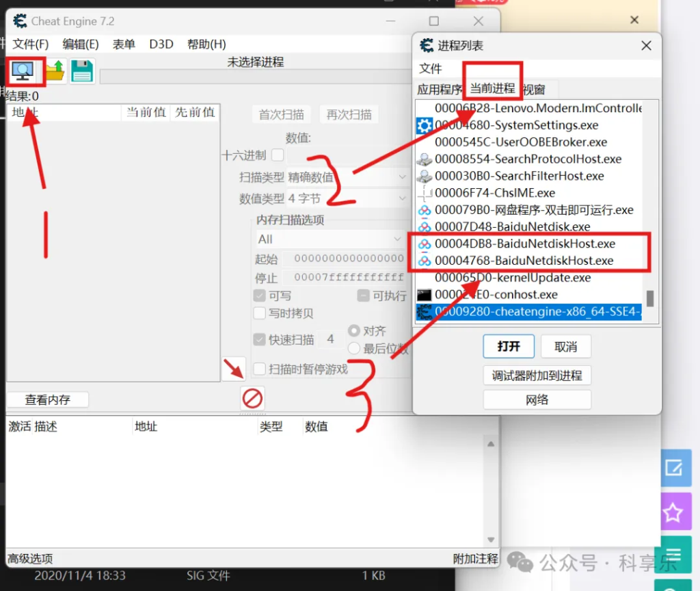Enable the 写时拷贝 checkbox

tap(259, 313)
